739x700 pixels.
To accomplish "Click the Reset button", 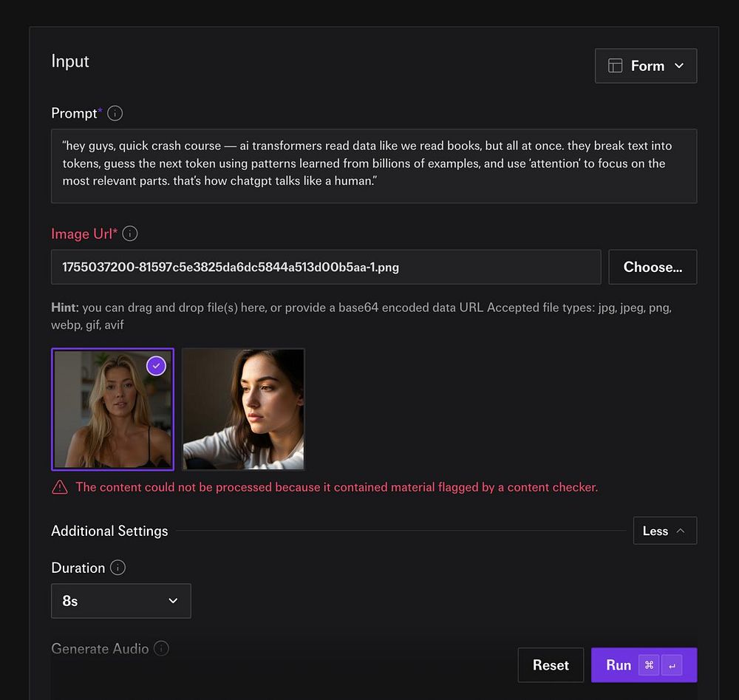I will coord(551,665).
